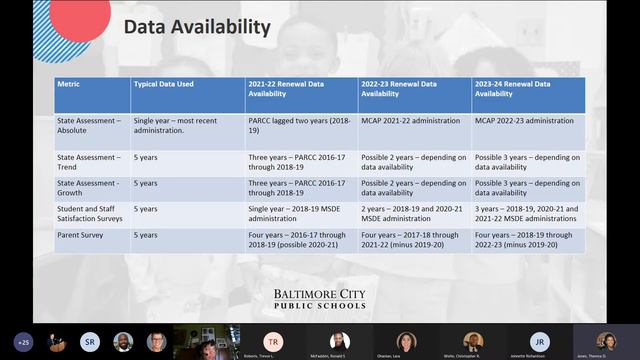Image resolution: width=640 pixels, height=360 pixels.
Task: Click 'Possible 3 years' cell in Growth row
Action: click(529, 189)
